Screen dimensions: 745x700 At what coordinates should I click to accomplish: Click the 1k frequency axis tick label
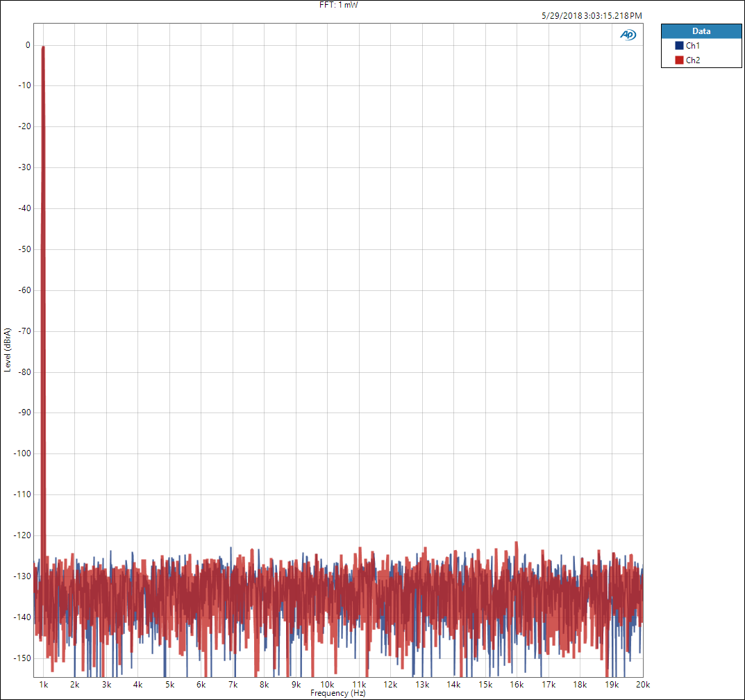coord(43,684)
